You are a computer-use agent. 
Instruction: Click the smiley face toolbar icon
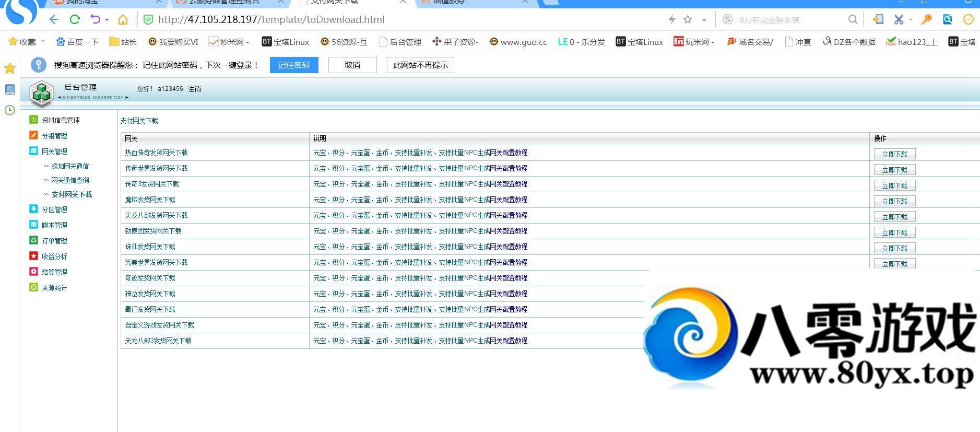[x=968, y=20]
